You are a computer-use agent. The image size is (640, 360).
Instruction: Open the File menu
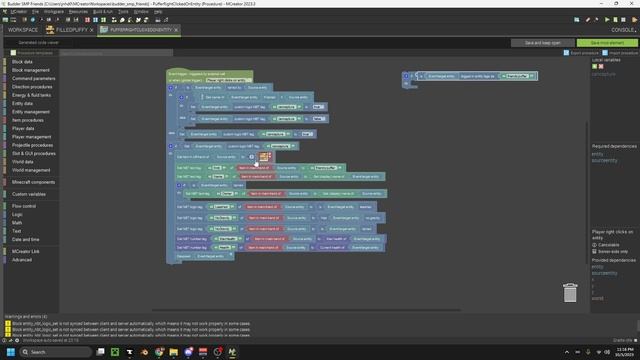click(x=36, y=12)
